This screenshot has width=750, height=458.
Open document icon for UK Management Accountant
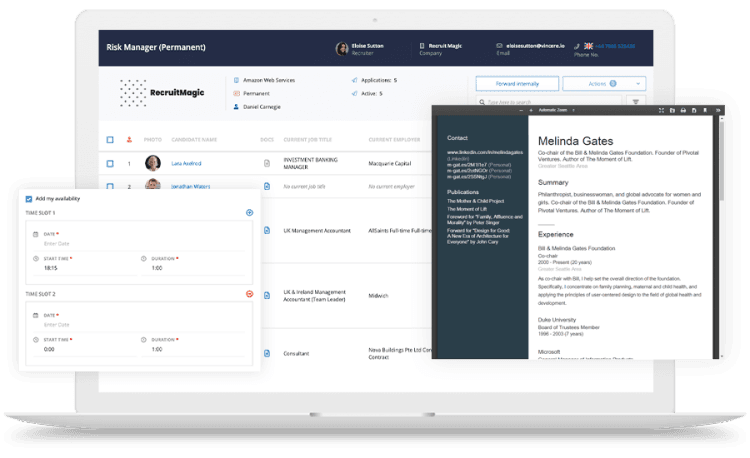click(267, 230)
